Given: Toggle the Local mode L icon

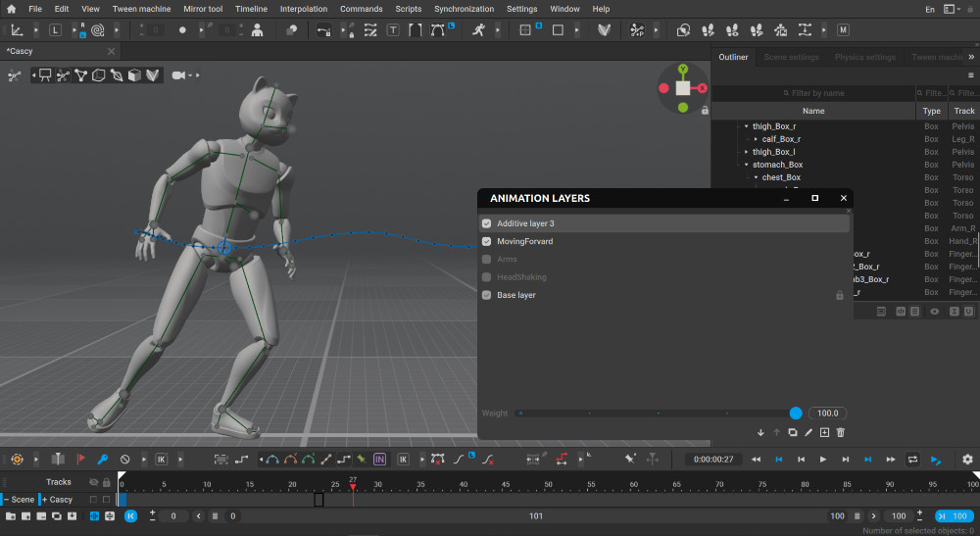Looking at the screenshot, I should coord(55,30).
